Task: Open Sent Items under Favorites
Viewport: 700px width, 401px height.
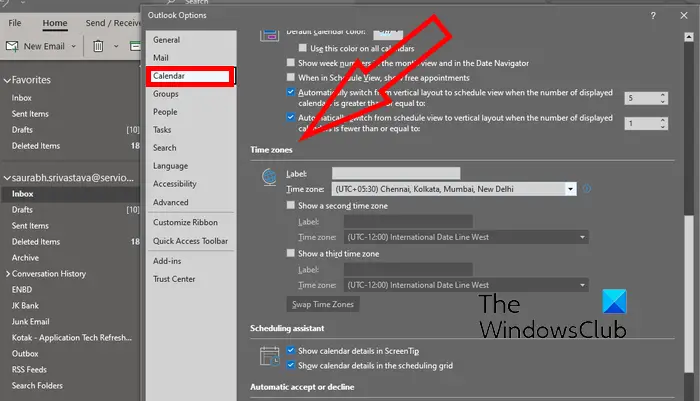Action: (30, 114)
